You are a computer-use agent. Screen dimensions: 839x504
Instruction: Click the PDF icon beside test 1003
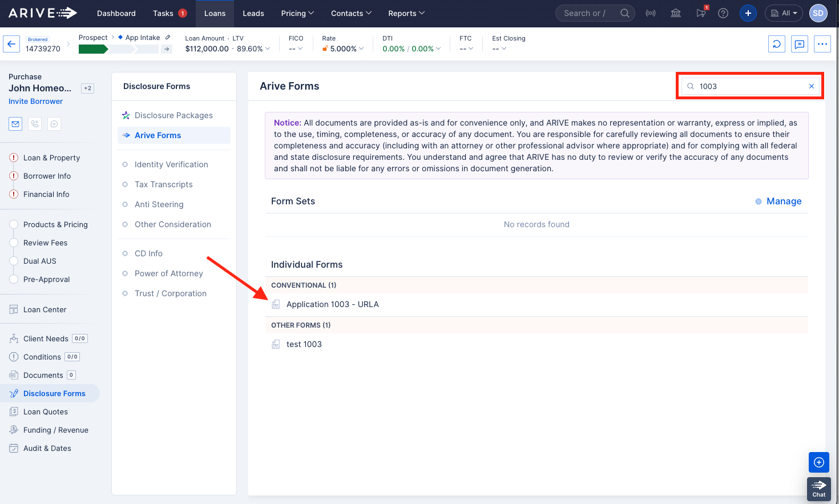pyautogui.click(x=276, y=344)
